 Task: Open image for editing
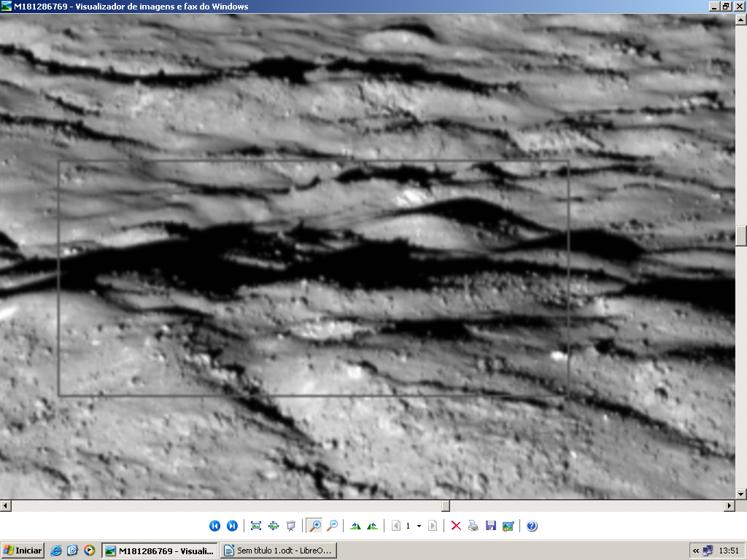[508, 526]
